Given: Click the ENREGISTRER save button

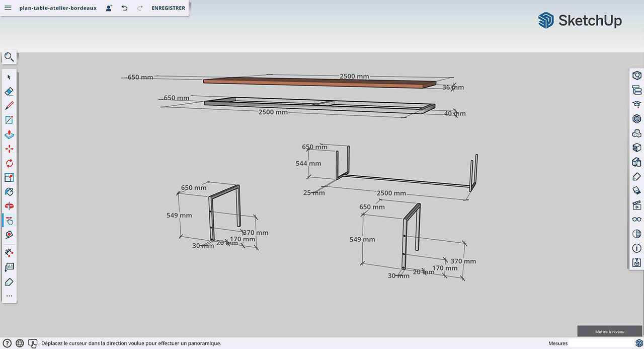Looking at the screenshot, I should tap(168, 8).
